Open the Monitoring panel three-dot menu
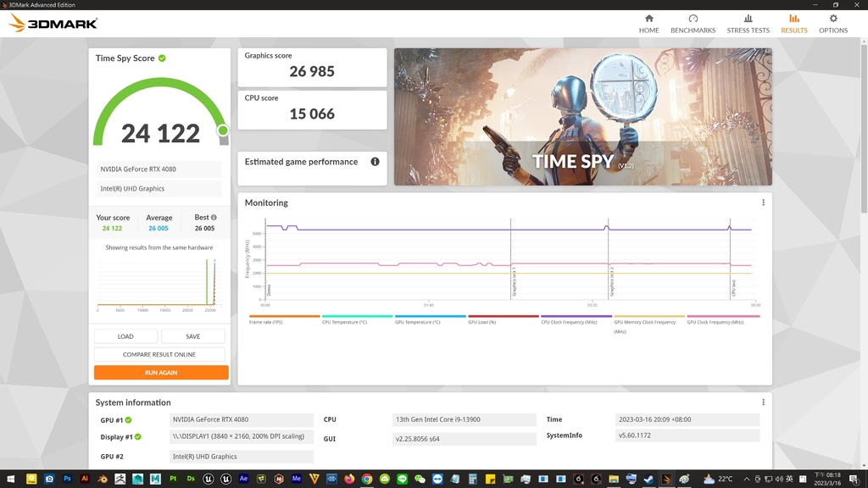This screenshot has height=488, width=868. (763, 202)
